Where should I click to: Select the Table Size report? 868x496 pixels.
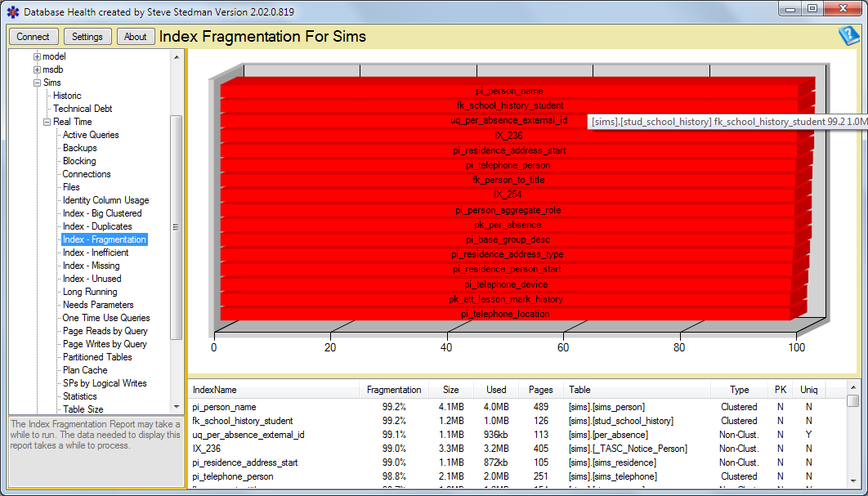click(x=82, y=409)
